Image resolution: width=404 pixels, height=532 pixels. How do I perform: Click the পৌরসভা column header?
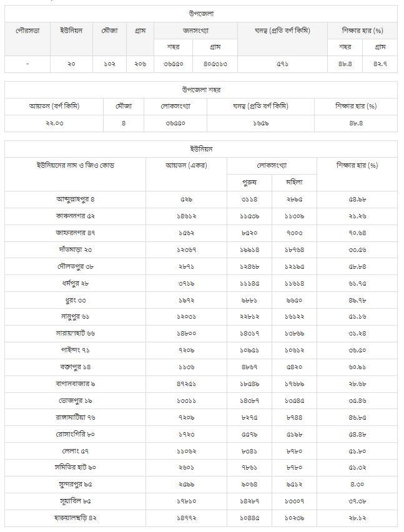[x=27, y=31]
